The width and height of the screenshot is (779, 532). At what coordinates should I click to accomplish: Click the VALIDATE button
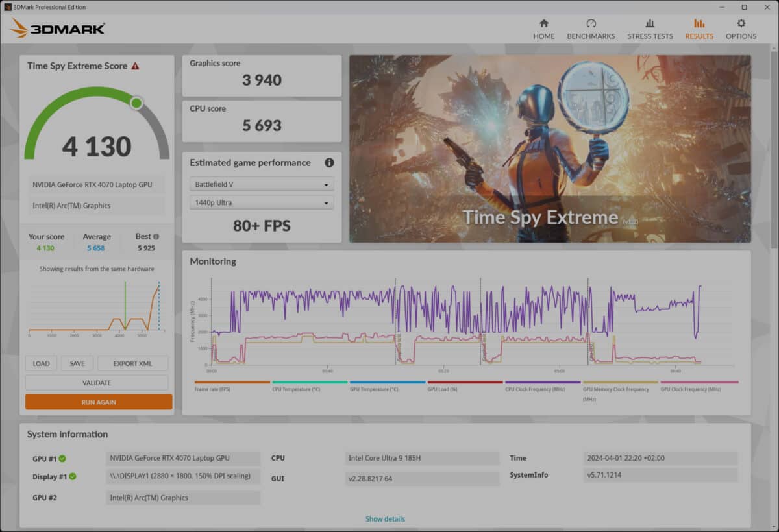tap(97, 383)
